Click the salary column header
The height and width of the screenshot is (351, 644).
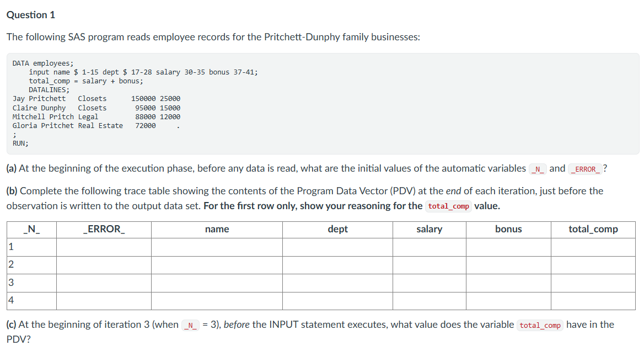pyautogui.click(x=429, y=230)
